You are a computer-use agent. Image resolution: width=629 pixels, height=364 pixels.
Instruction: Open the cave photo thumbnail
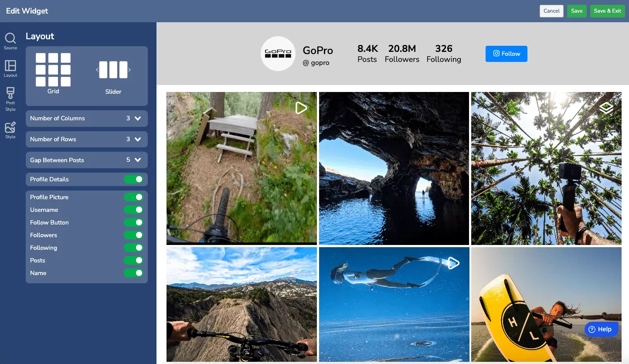pos(394,168)
